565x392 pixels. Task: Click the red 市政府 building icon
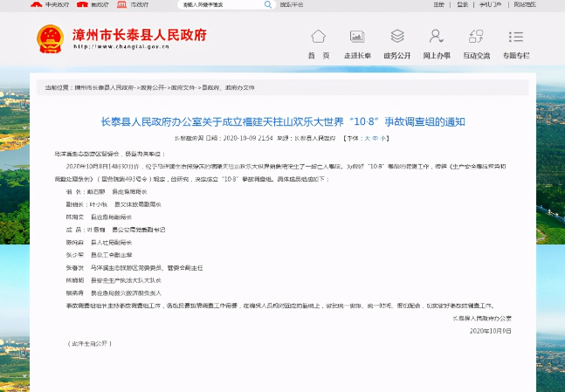(x=121, y=4)
